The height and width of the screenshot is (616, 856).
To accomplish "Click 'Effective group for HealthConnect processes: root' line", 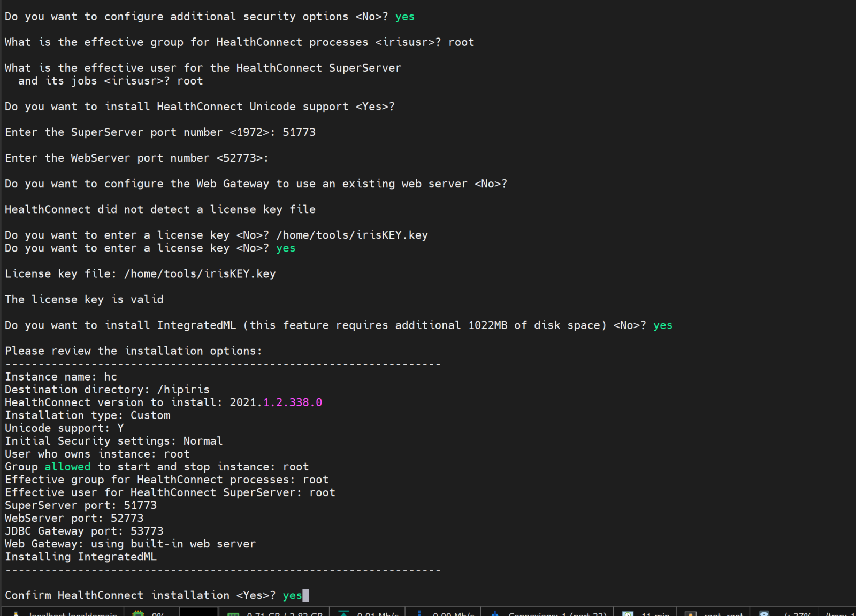I will tap(167, 480).
